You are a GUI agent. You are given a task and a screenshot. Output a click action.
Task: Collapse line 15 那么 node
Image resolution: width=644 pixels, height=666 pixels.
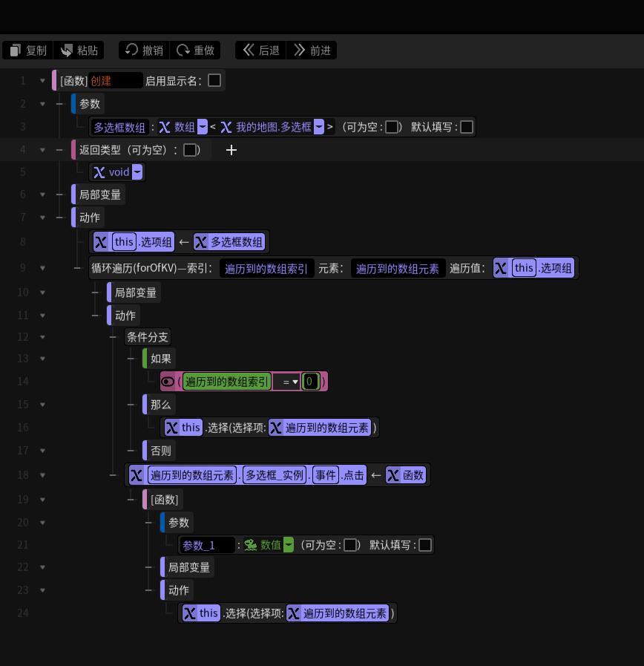(x=42, y=405)
